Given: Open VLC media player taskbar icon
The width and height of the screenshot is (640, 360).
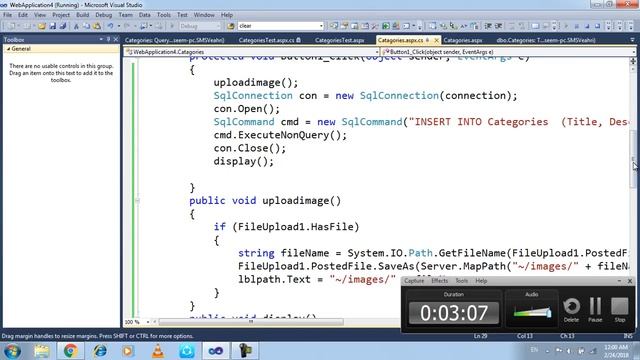Looking at the screenshot, I should [158, 351].
